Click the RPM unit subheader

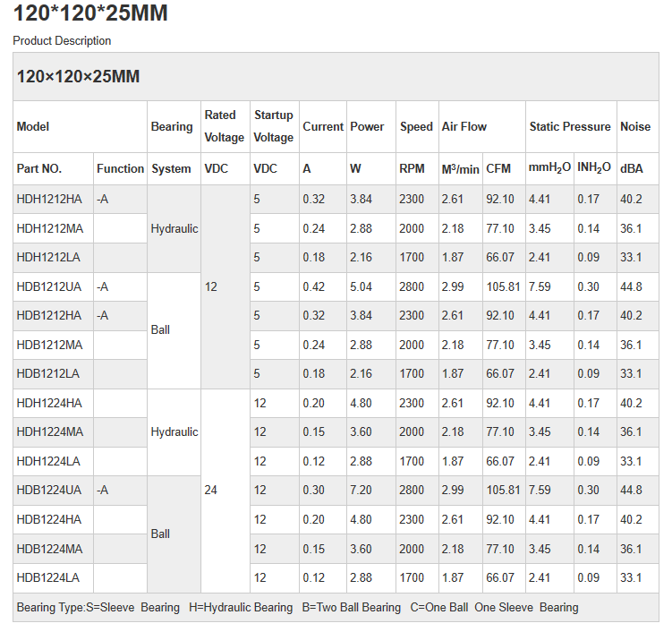click(x=412, y=168)
